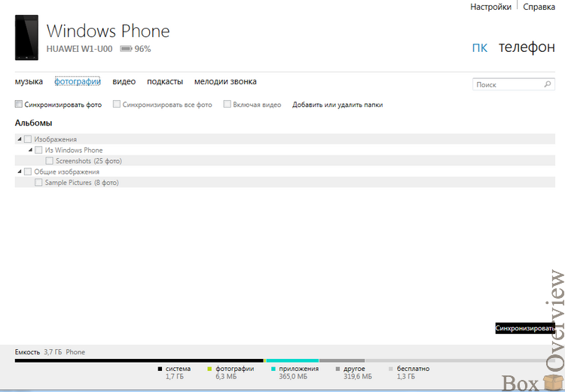Click the 'HUAWEI W1-U00' device name
Image resolution: width=565 pixels, height=392 pixels.
point(79,49)
